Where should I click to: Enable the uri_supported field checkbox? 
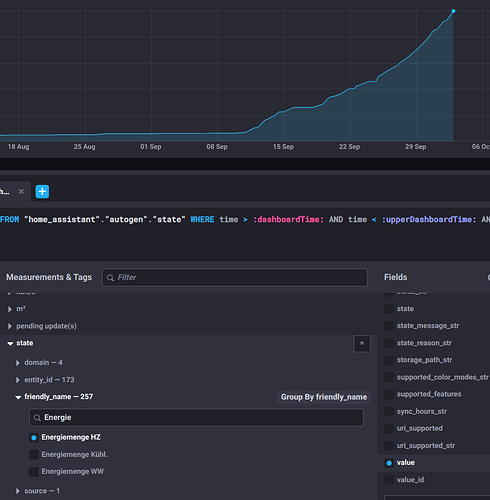(x=389, y=428)
